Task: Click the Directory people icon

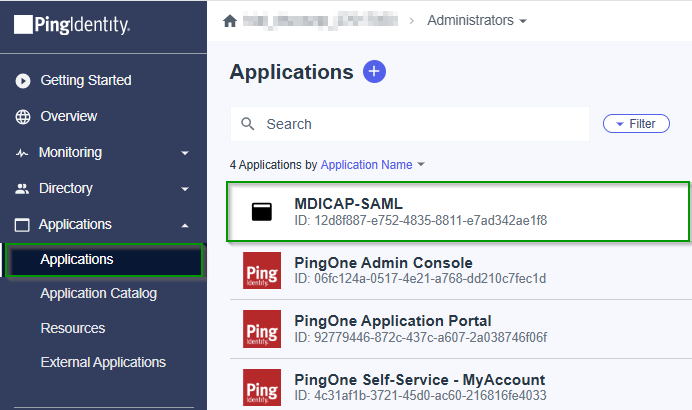Action: point(22,189)
